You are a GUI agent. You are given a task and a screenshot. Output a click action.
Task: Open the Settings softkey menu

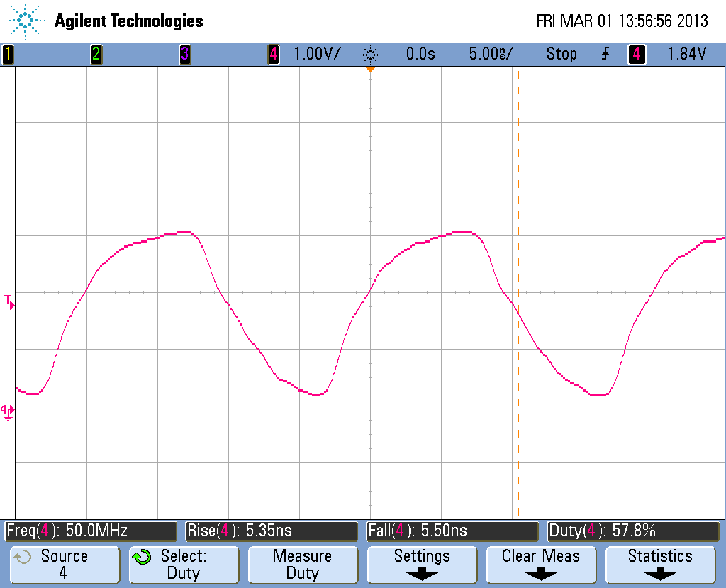[422, 565]
